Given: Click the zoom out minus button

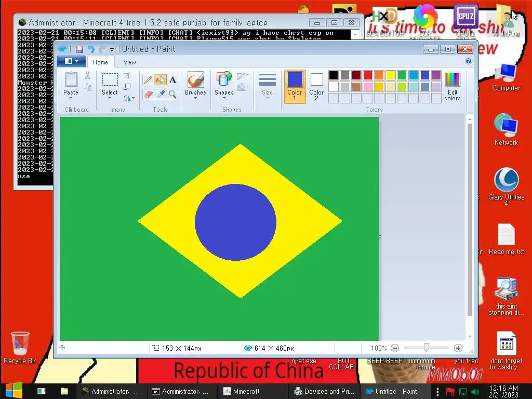Looking at the screenshot, I should [x=395, y=348].
